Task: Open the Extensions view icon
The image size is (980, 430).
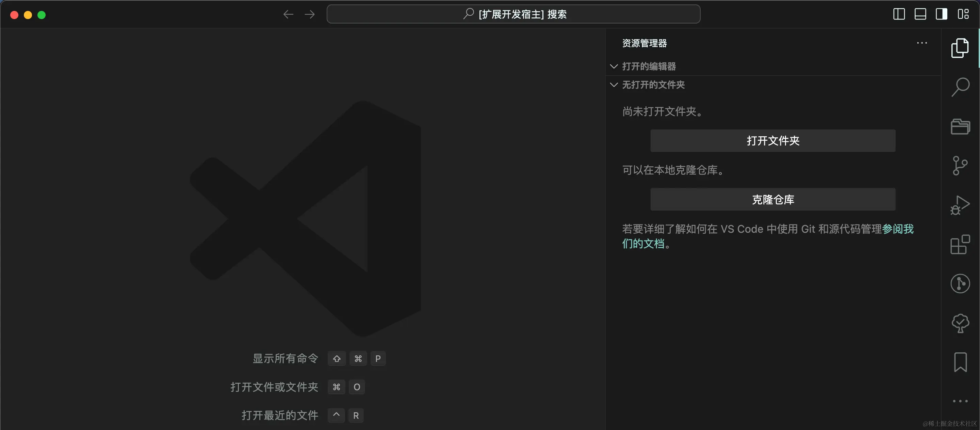Action: coord(960,244)
